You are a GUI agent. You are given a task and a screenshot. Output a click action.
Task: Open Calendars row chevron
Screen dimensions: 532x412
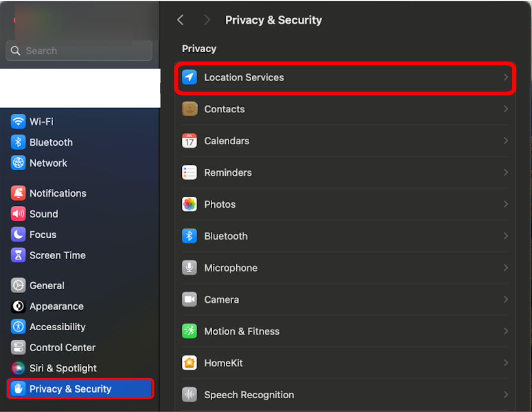tap(506, 141)
